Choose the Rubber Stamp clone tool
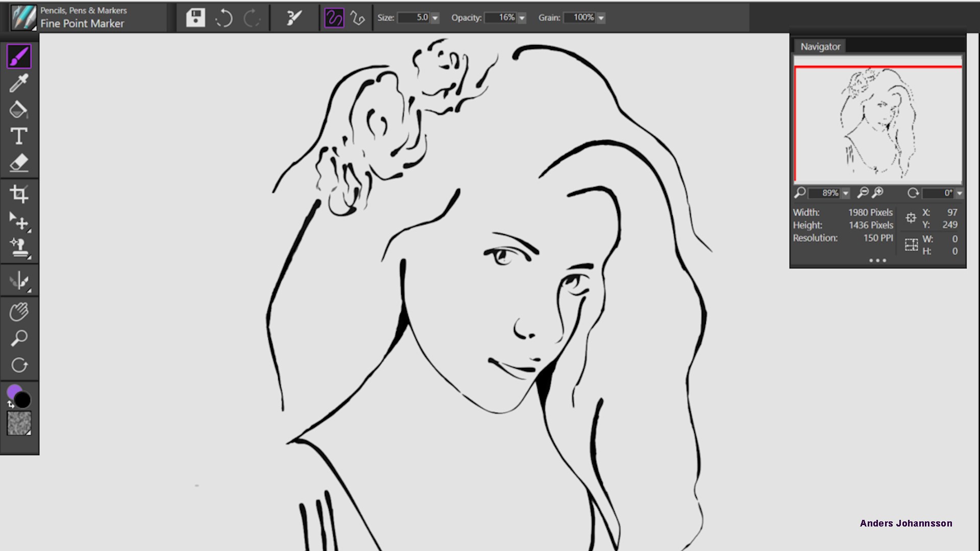The height and width of the screenshot is (551, 980). point(19,248)
